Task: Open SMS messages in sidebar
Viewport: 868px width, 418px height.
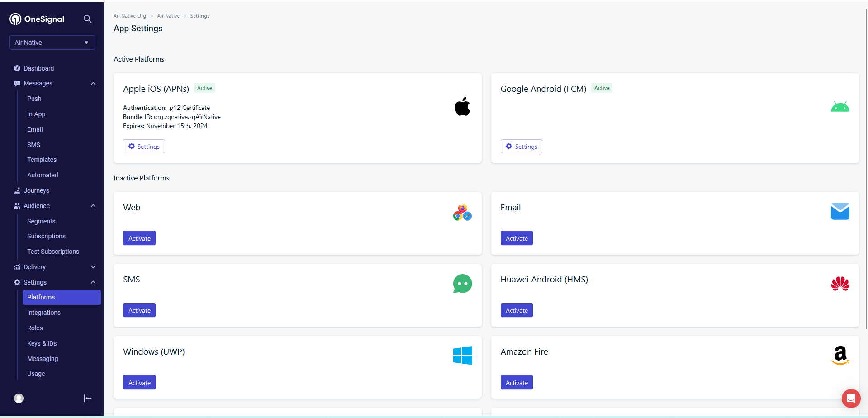Action: click(x=33, y=145)
